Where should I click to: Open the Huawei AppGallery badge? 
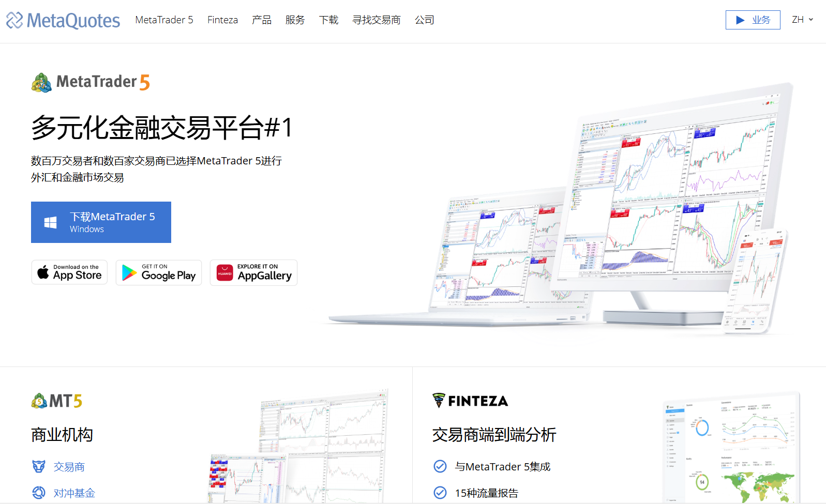coord(253,272)
